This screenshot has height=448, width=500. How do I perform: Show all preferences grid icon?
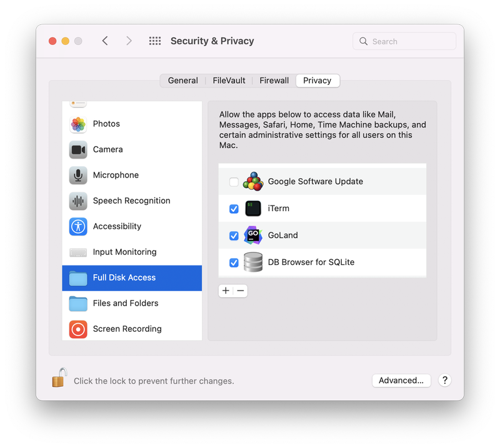[x=155, y=41]
